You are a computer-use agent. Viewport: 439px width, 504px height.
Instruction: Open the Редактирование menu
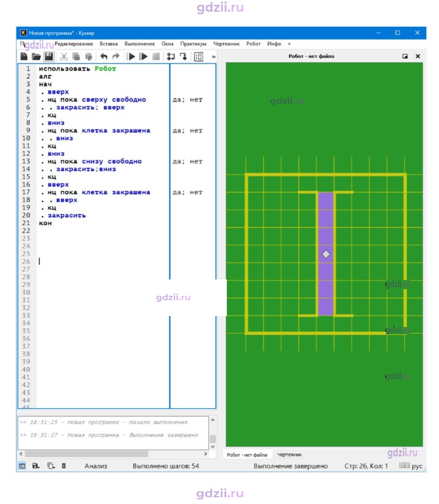tap(74, 44)
